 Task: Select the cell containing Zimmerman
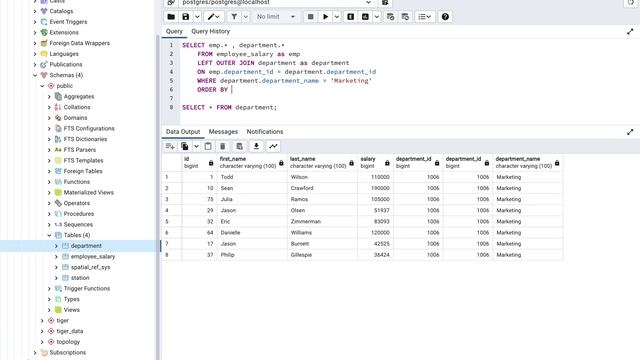(x=322, y=222)
